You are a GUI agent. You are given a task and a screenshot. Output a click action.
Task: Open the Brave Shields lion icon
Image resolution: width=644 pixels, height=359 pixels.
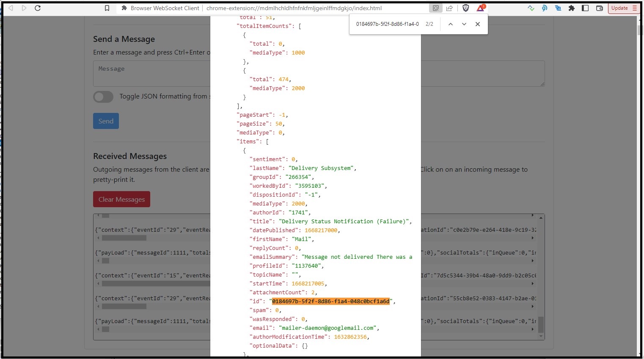coord(466,8)
